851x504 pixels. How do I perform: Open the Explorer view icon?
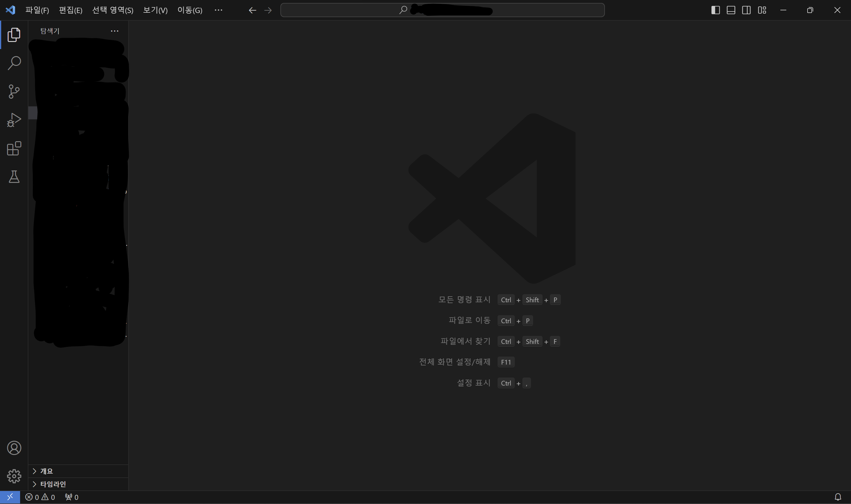(14, 35)
